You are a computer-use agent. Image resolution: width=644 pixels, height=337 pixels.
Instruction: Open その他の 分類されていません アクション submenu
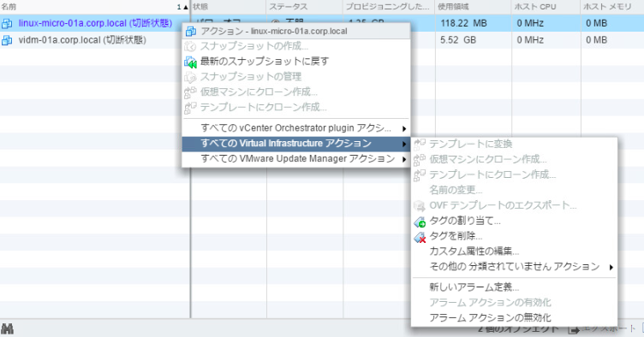514,267
